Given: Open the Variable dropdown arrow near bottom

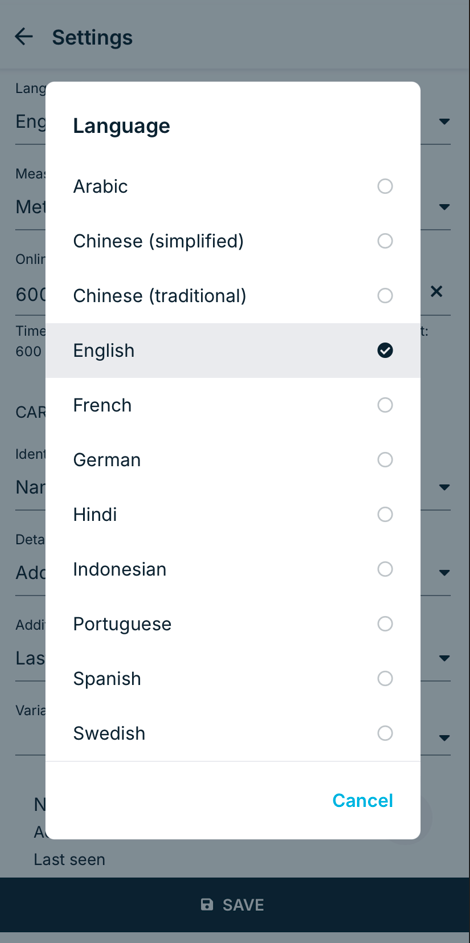Looking at the screenshot, I should pos(444,737).
